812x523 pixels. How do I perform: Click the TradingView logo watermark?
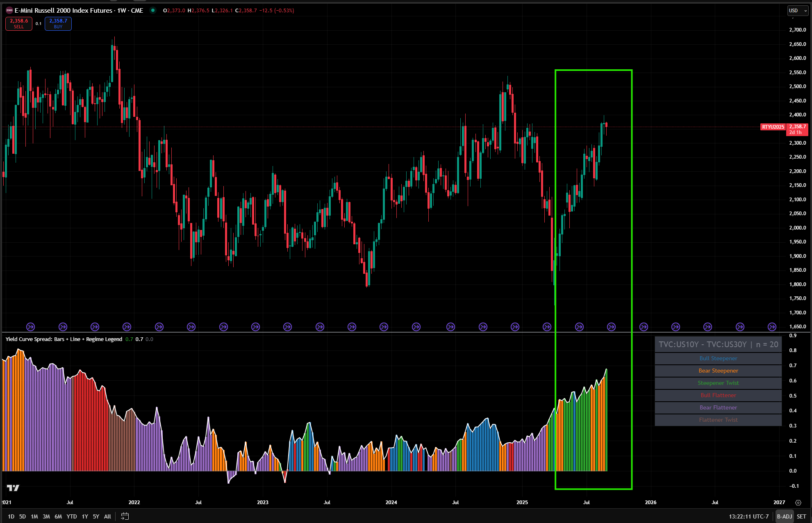point(13,488)
